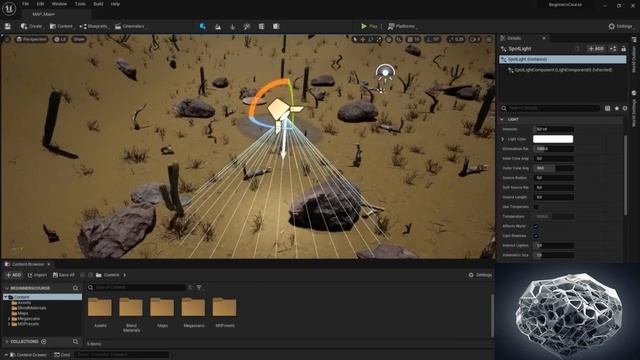Toggle the Details panel lock
640x360 pixels.
pyautogui.click(x=623, y=49)
